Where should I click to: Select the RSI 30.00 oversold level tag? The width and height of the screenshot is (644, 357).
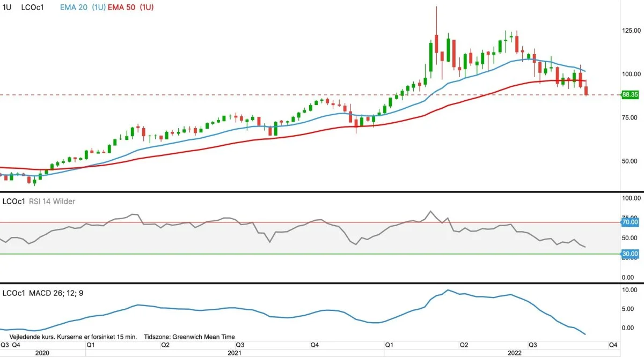(629, 254)
